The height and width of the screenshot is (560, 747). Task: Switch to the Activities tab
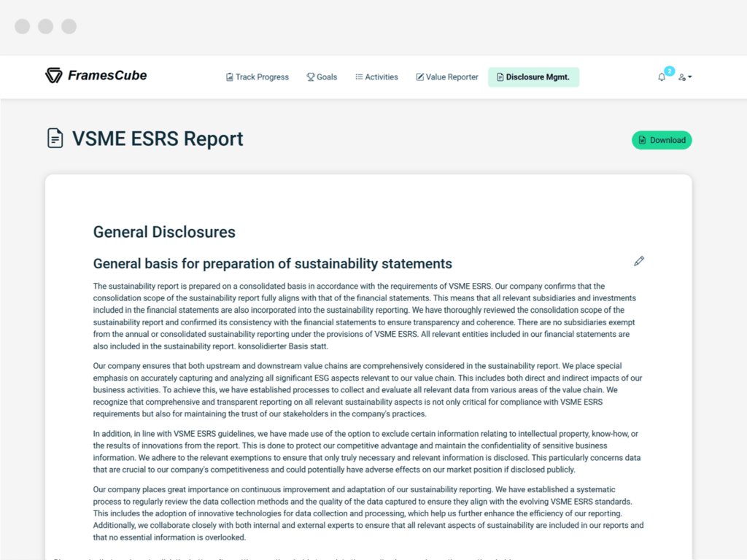click(376, 77)
